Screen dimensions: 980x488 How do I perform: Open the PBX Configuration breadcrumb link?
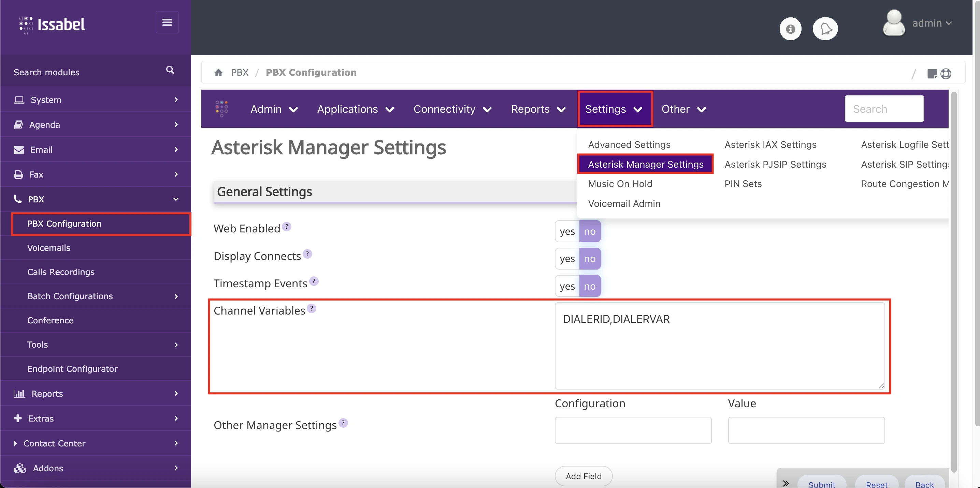point(311,72)
